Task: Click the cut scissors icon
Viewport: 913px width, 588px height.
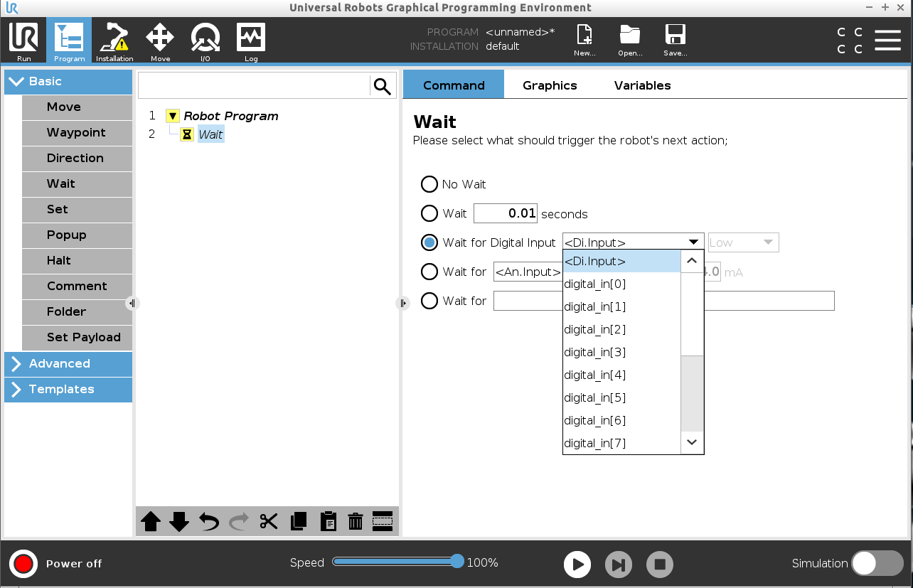Action: point(268,521)
